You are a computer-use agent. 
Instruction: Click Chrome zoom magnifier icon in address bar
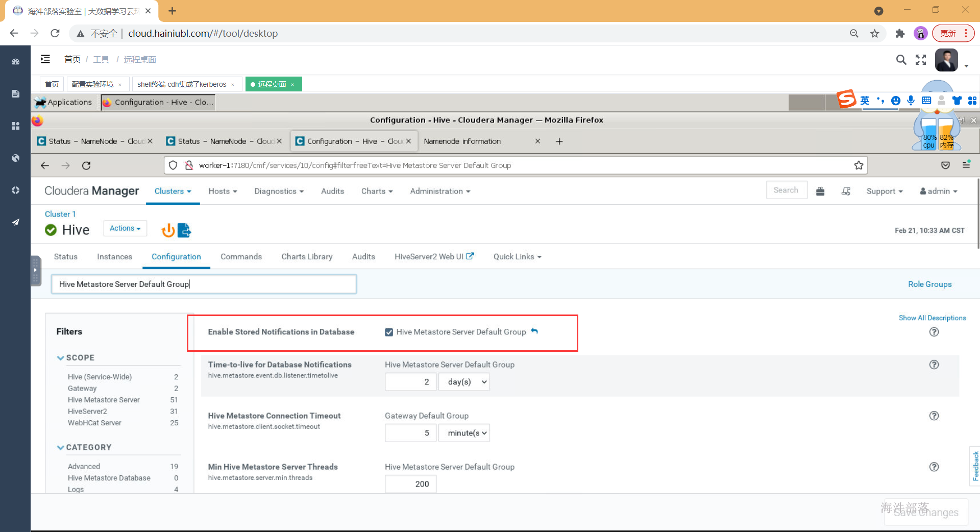pyautogui.click(x=854, y=33)
